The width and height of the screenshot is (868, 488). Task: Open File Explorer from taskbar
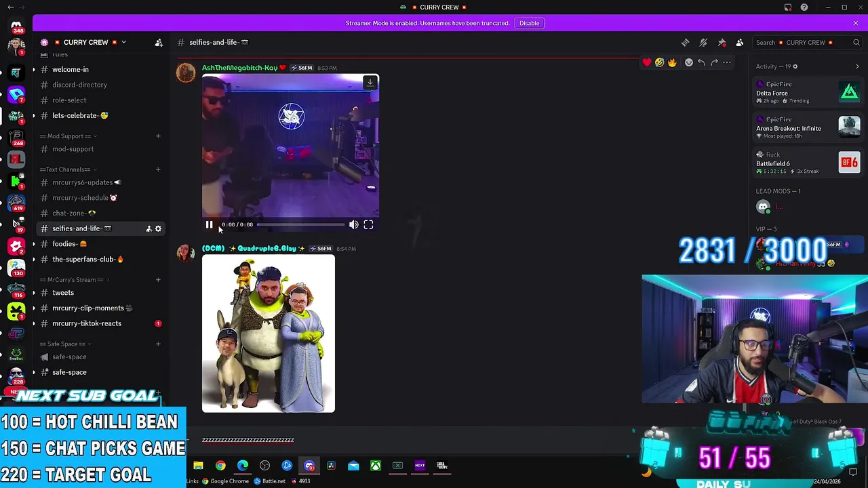click(198, 466)
